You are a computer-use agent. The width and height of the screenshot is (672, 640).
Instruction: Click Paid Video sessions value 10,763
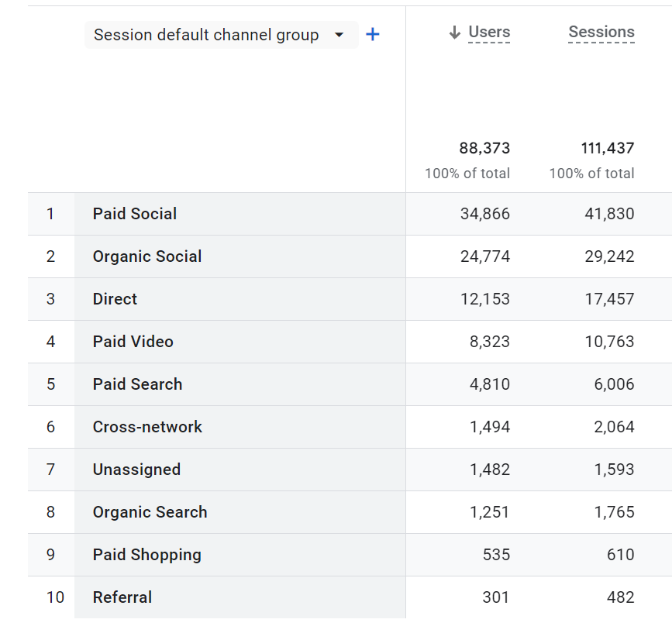point(609,342)
